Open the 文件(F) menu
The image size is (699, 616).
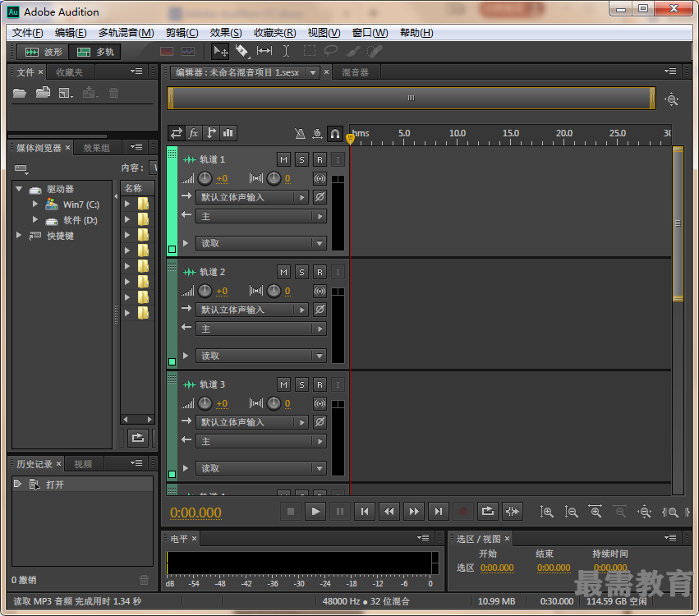(28, 33)
